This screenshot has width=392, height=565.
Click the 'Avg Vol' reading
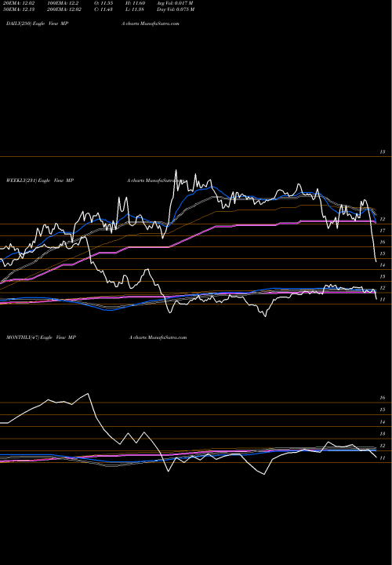(x=175, y=3)
